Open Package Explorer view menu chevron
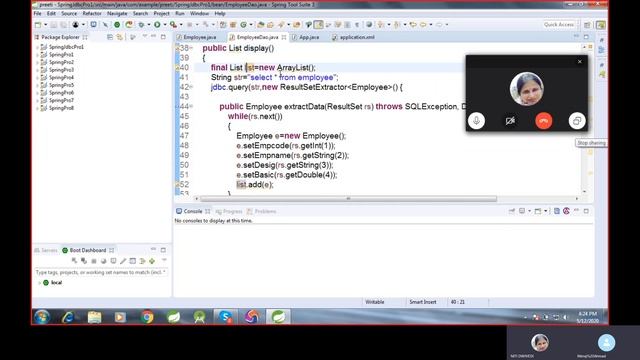 tap(144, 37)
